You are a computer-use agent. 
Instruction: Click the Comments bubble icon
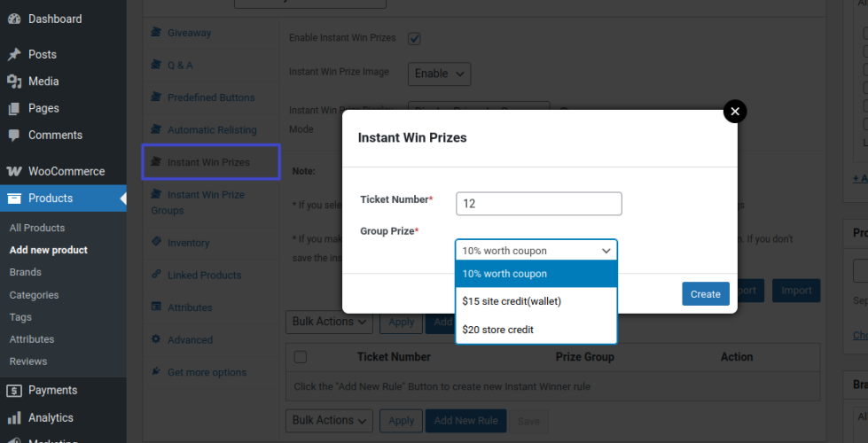click(14, 136)
